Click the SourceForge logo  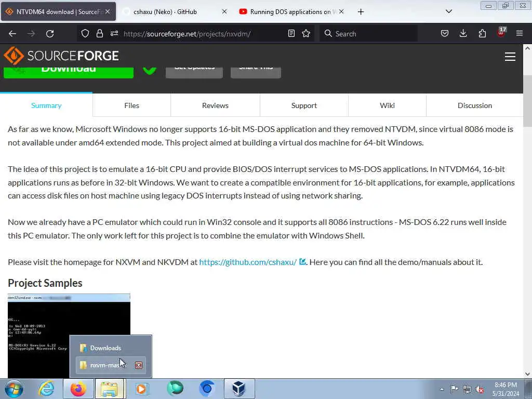[61, 55]
